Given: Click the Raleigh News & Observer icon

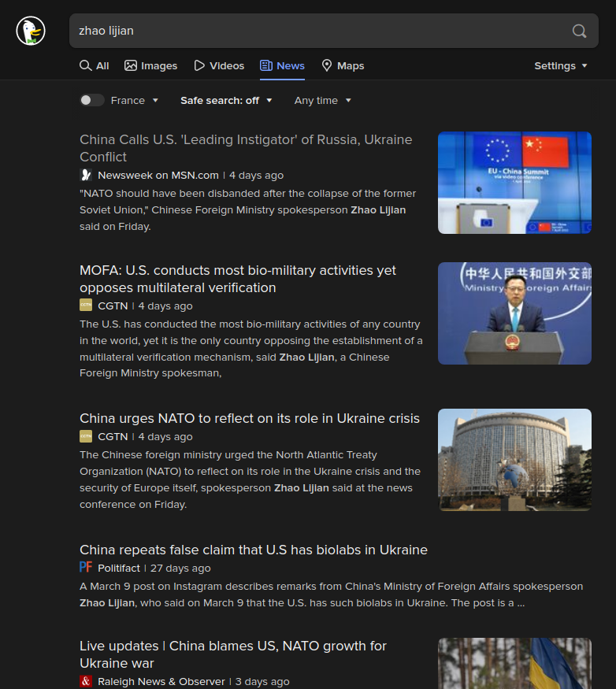Looking at the screenshot, I should point(86,681).
